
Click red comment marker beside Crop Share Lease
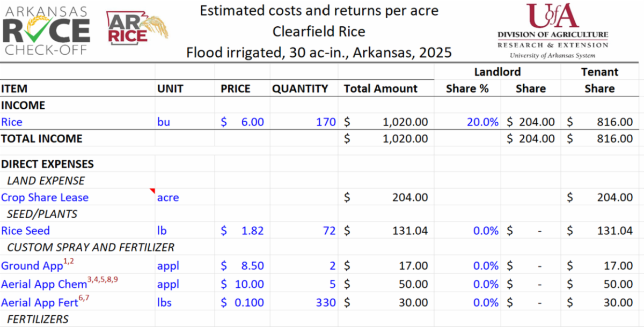pyautogui.click(x=152, y=191)
